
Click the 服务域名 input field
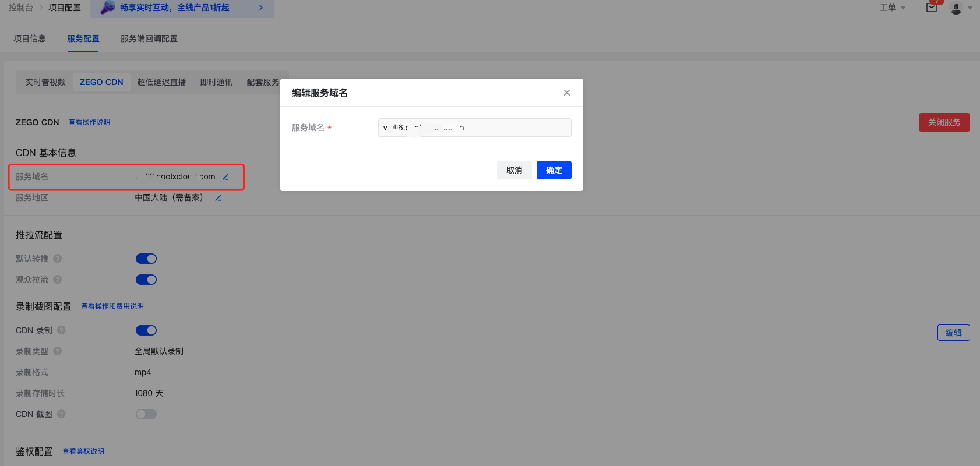point(474,128)
